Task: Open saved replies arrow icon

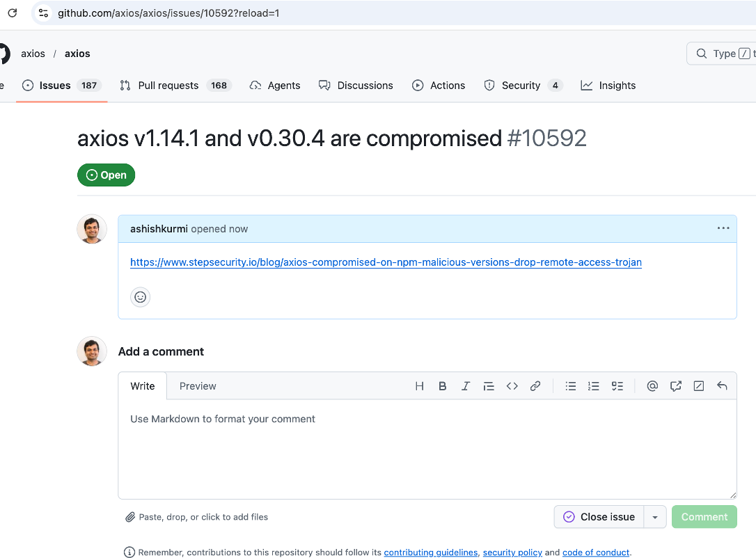Action: (722, 386)
